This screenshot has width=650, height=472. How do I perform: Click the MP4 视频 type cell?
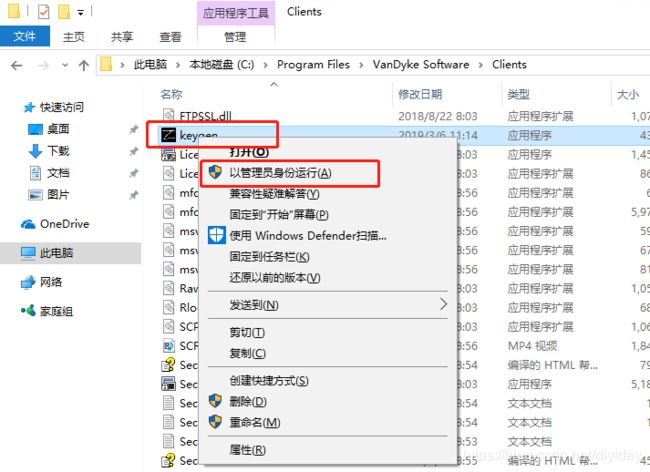(532, 346)
